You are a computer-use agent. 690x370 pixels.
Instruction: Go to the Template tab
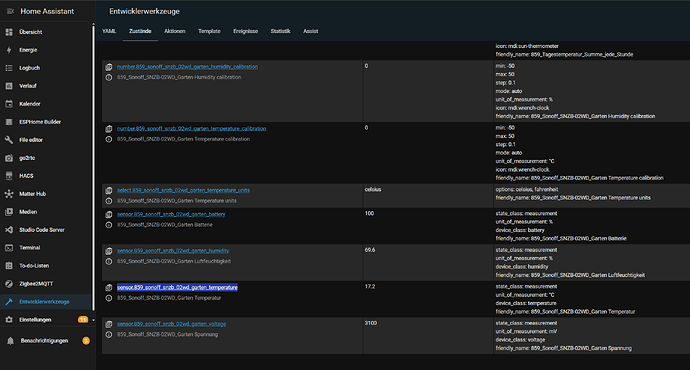[209, 31]
